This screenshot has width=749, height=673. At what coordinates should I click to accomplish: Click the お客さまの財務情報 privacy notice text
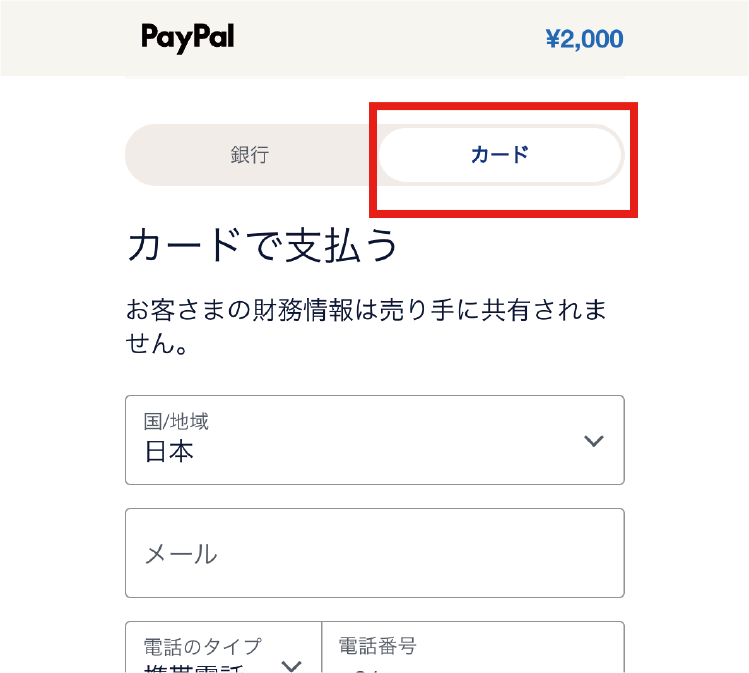tap(366, 327)
